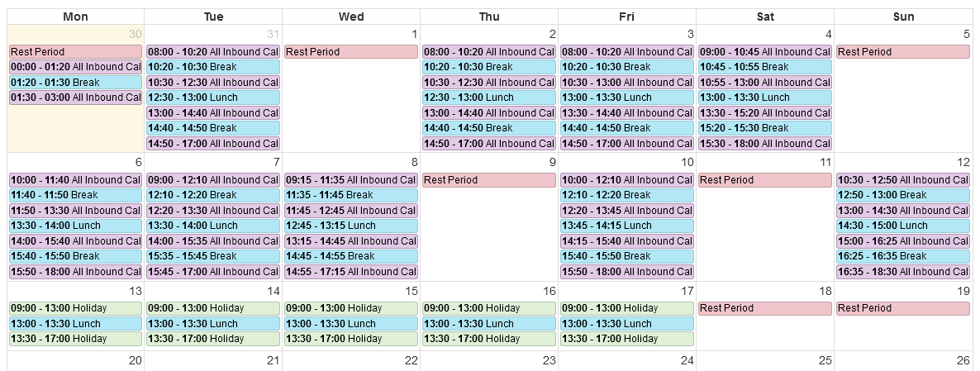Click Friday 17's 13:00 - 13:30 Lunch event
This screenshot has width=980, height=371.
pyautogui.click(x=627, y=324)
